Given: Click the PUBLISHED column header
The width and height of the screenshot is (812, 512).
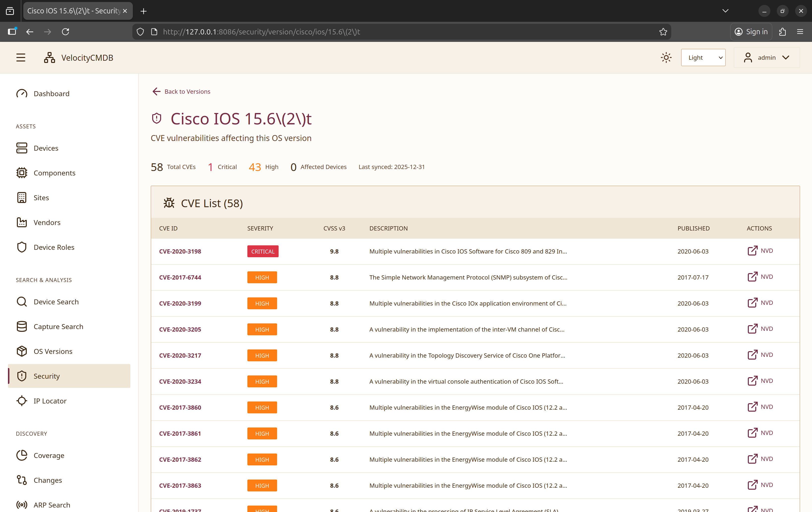Looking at the screenshot, I should point(693,228).
